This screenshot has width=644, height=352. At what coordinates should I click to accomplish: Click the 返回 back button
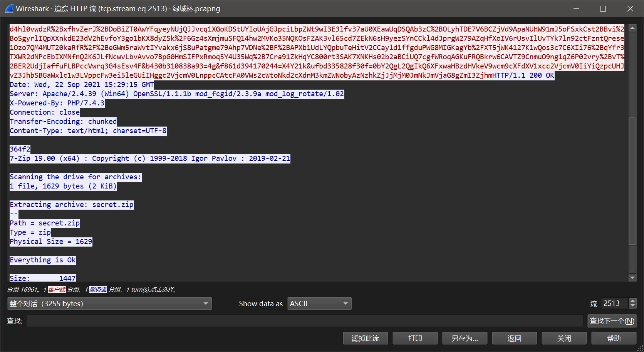514,338
